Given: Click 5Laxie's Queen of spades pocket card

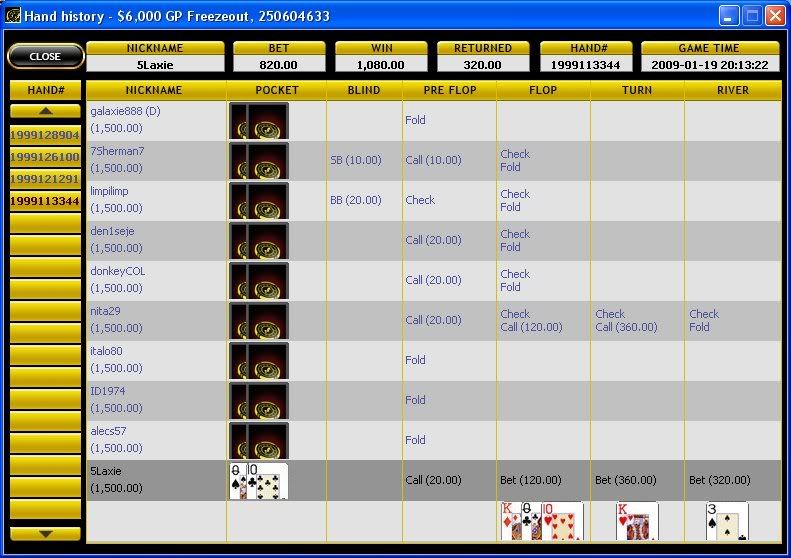Looking at the screenshot, I should pyautogui.click(x=237, y=481).
